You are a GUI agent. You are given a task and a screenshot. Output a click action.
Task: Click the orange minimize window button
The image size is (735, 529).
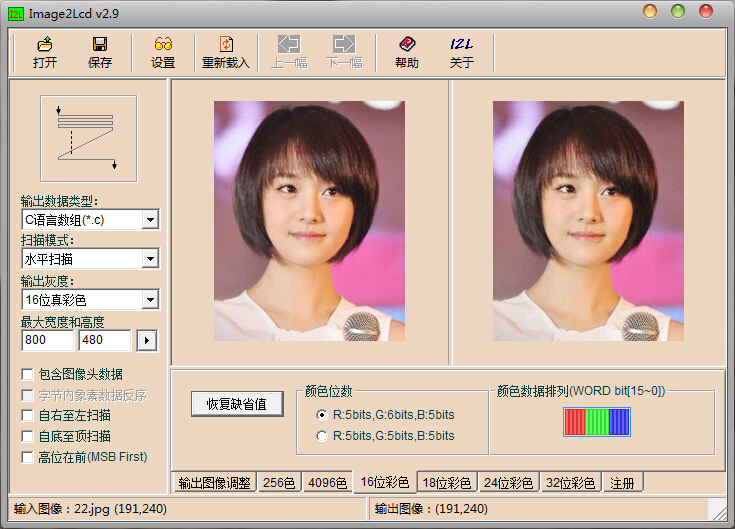tap(650, 11)
